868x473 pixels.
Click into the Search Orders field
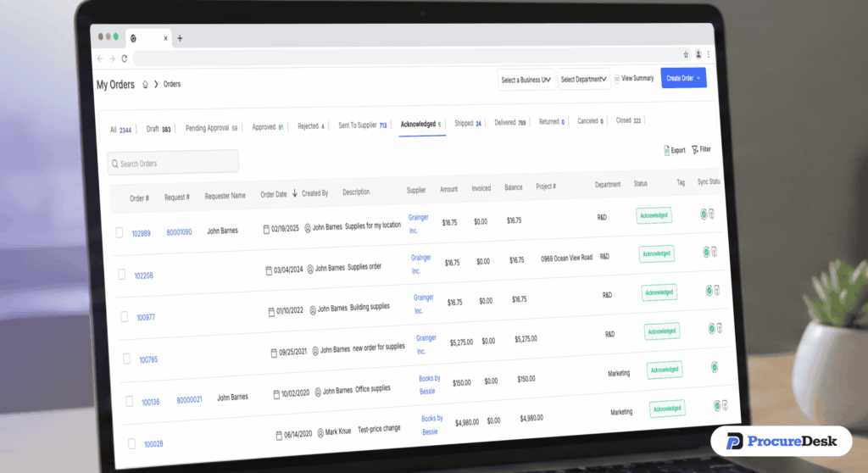(x=174, y=163)
